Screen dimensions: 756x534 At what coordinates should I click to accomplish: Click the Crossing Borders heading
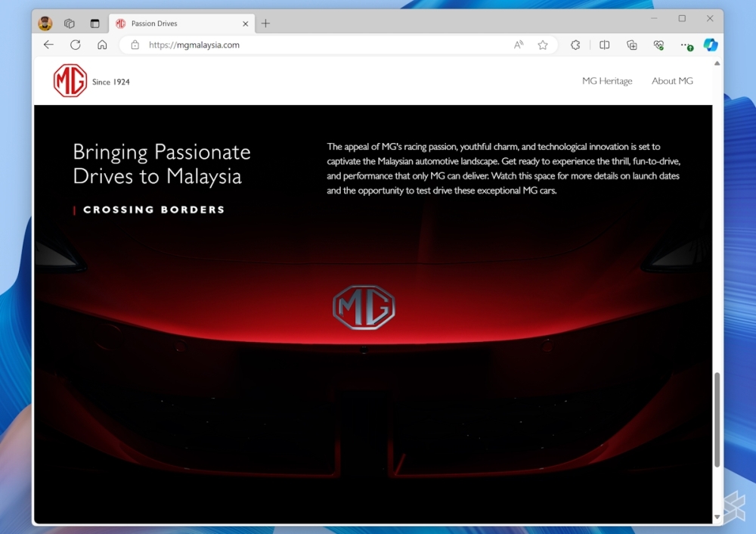[x=153, y=210]
